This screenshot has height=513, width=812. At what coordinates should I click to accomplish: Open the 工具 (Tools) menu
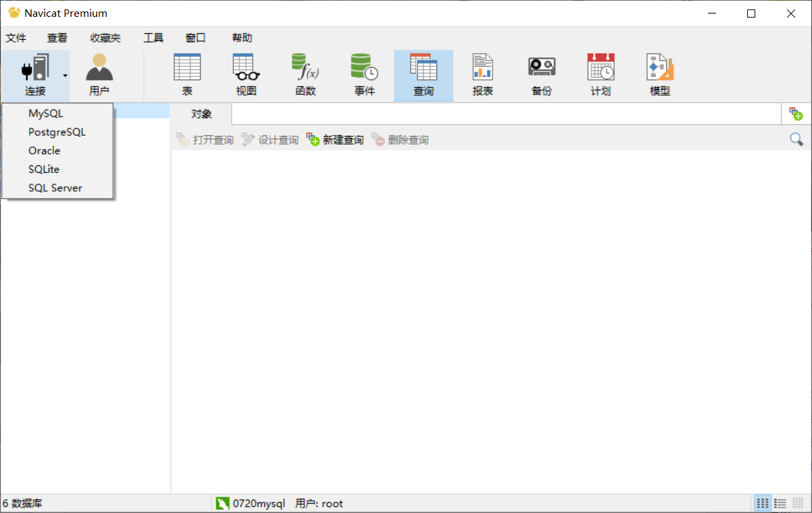pos(153,38)
